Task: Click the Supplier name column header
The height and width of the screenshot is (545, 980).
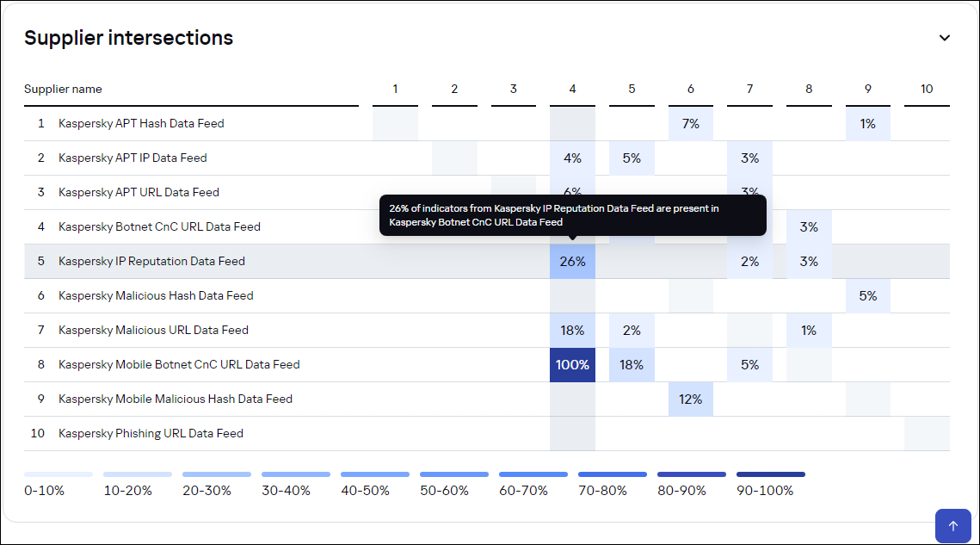Action: pos(63,89)
